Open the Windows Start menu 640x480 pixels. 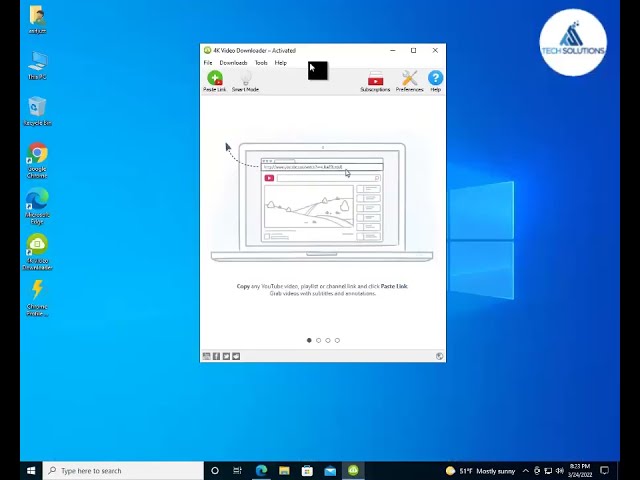tap(31, 471)
